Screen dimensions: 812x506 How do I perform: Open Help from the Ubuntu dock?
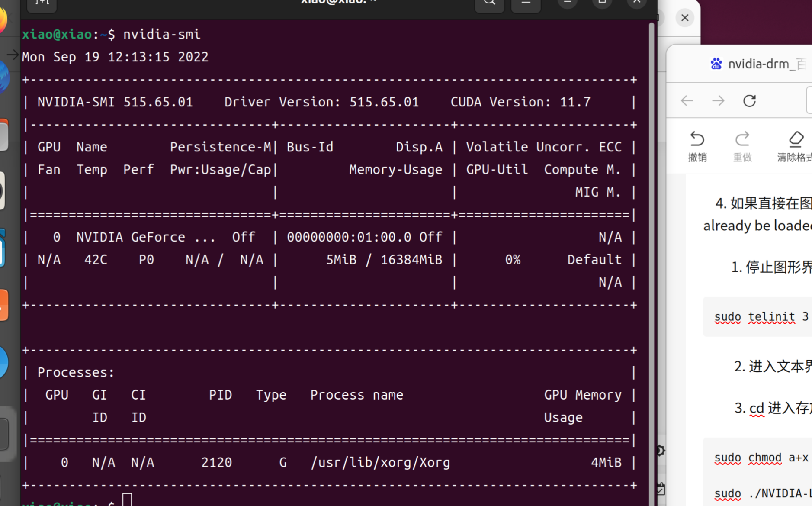pyautogui.click(x=3, y=362)
